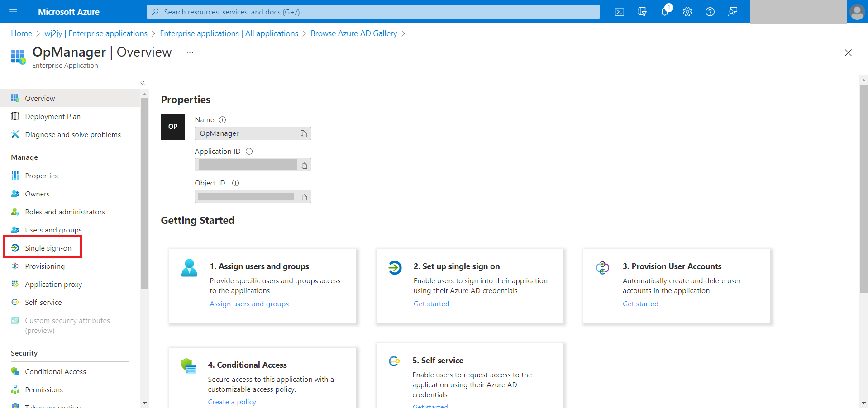The height and width of the screenshot is (408, 868).
Task: Click the Name field containing OpManager
Action: 253,133
